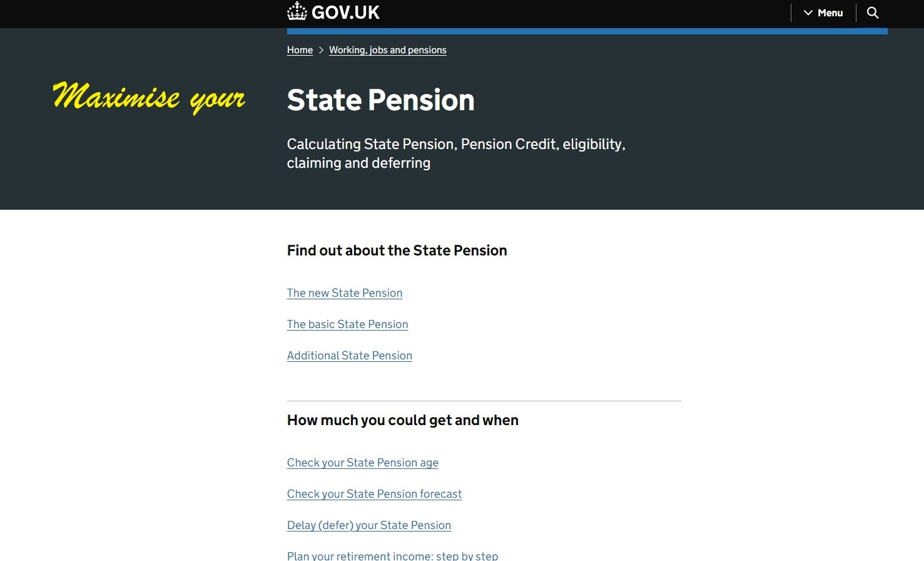Click the GOV.UK wordmark text

[345, 13]
